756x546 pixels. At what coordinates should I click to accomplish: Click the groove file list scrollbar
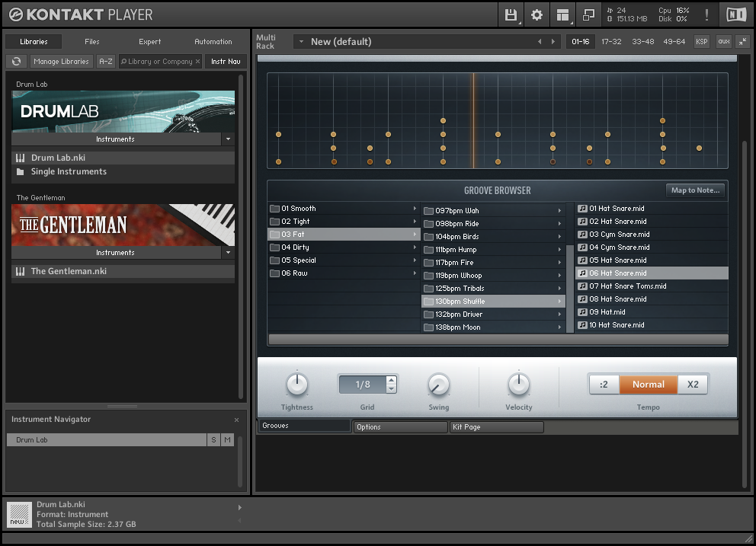570,289
